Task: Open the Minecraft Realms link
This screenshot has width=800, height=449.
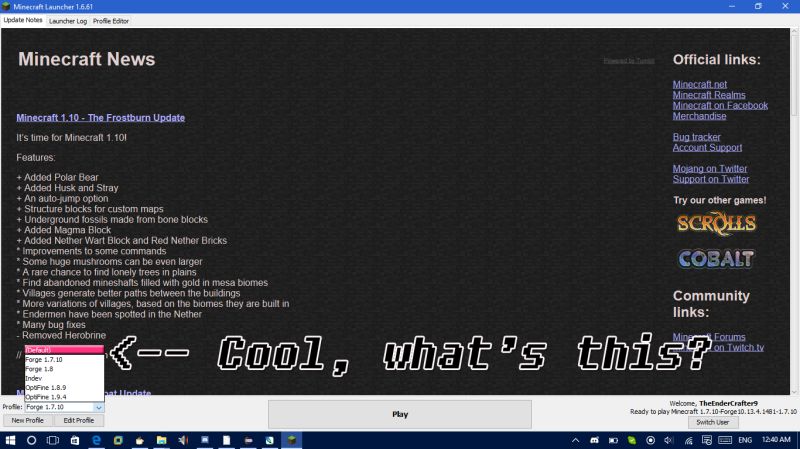Action: (709, 95)
